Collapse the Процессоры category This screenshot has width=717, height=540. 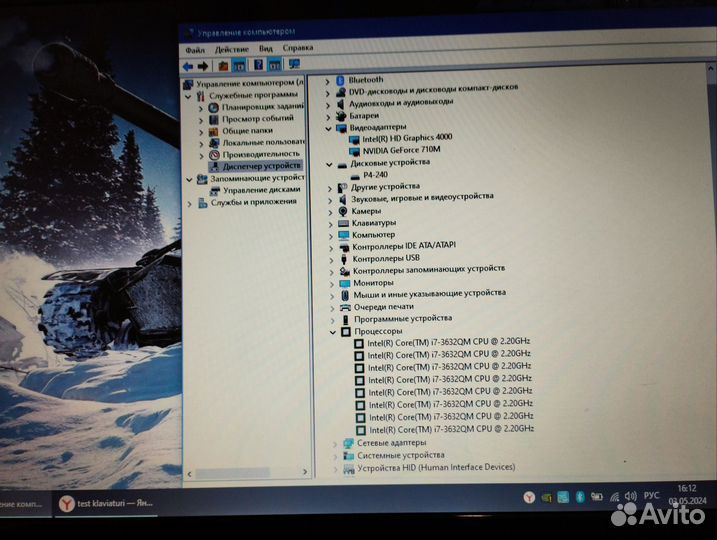point(332,331)
